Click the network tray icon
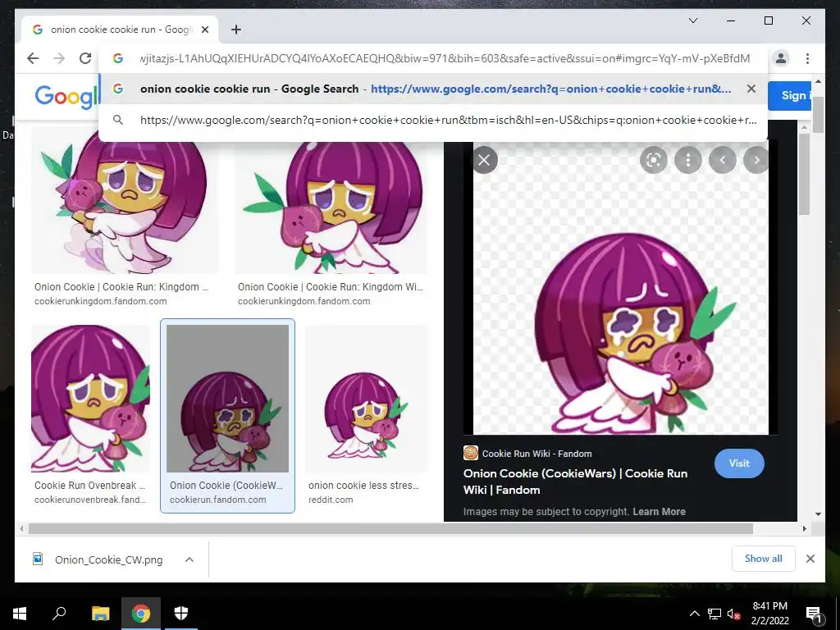This screenshot has width=840, height=630. point(714,614)
